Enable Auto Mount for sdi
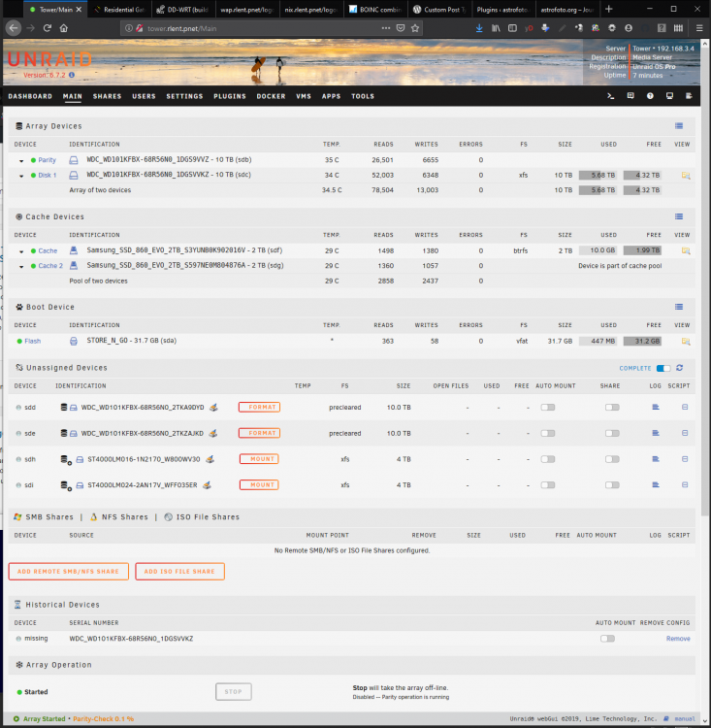 [x=548, y=485]
